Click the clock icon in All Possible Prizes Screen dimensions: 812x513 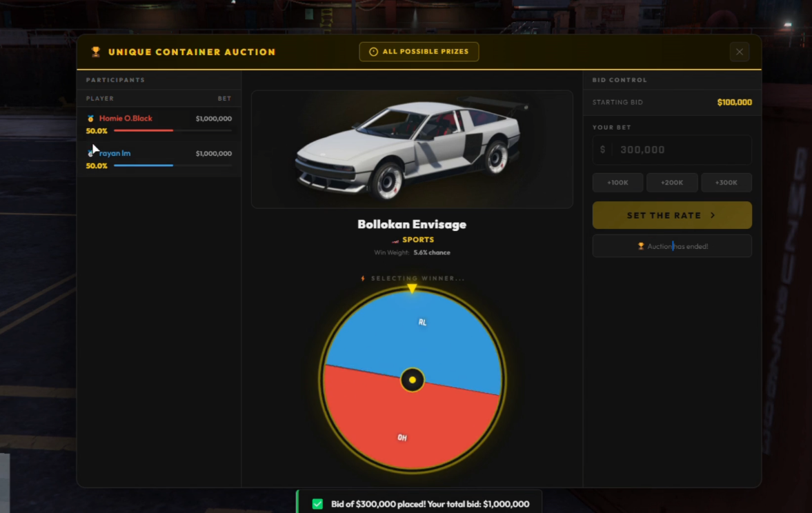pos(373,52)
